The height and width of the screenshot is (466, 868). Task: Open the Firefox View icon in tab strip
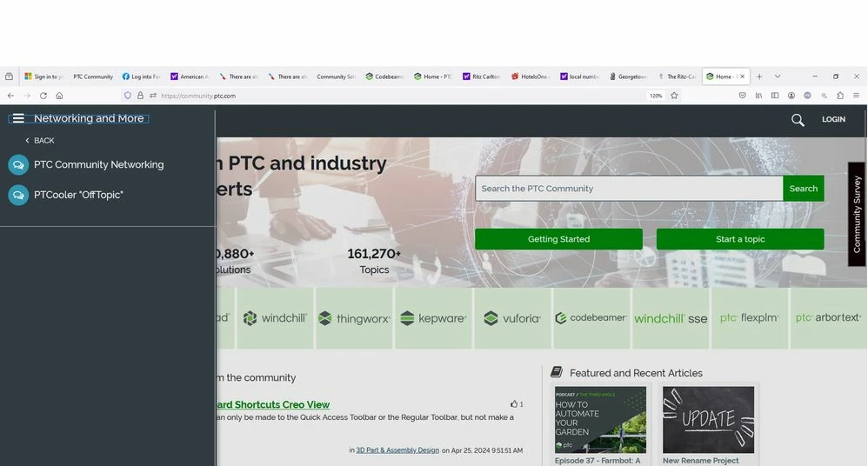pyautogui.click(x=9, y=77)
